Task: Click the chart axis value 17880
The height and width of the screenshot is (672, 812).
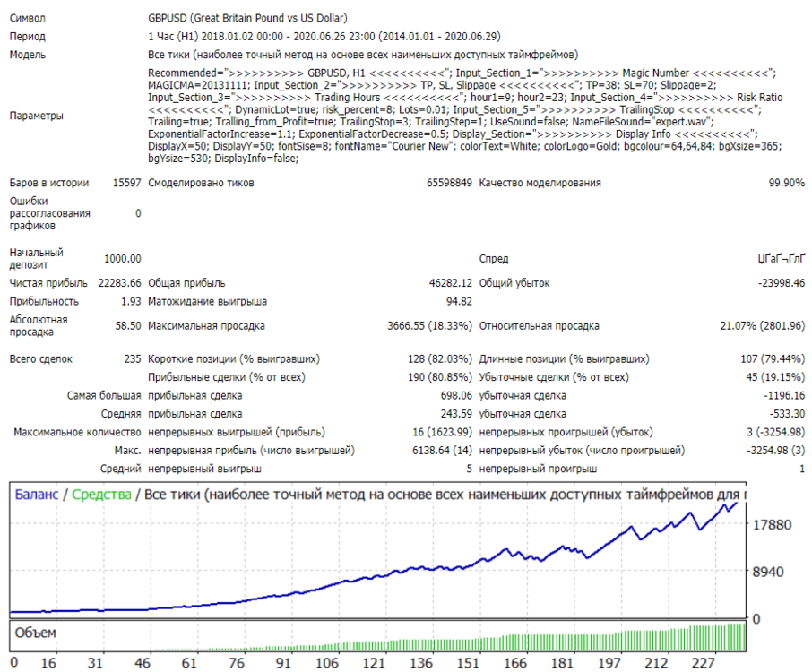Action: [x=773, y=525]
